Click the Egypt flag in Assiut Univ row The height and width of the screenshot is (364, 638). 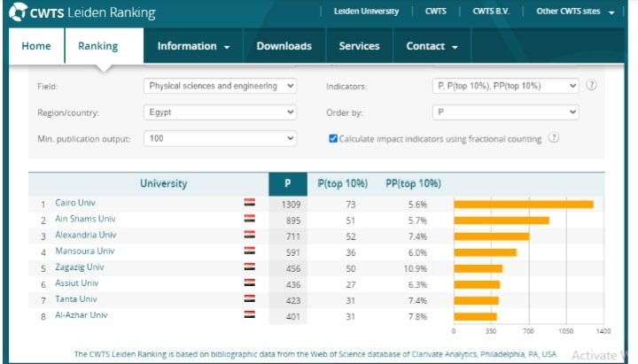(249, 283)
